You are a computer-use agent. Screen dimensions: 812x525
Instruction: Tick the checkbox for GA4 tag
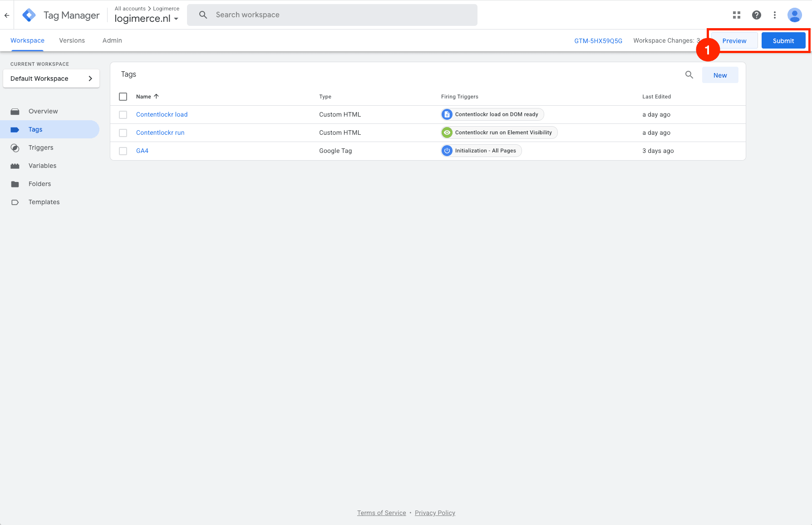[x=123, y=151]
